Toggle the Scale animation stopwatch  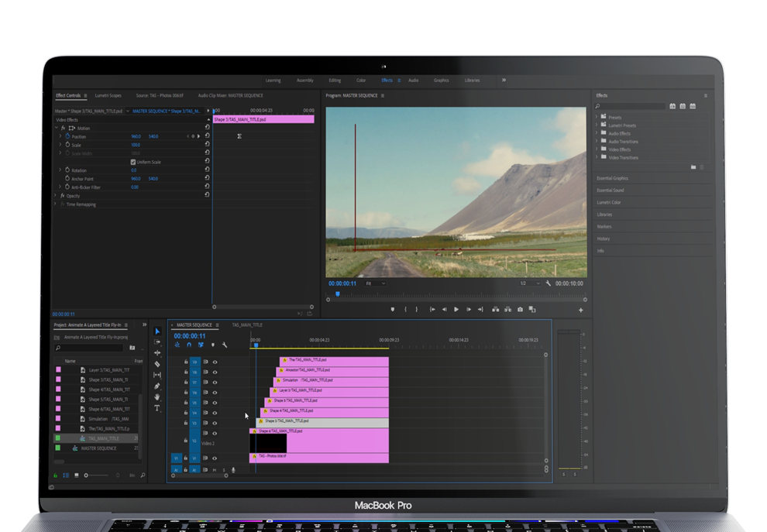click(67, 145)
